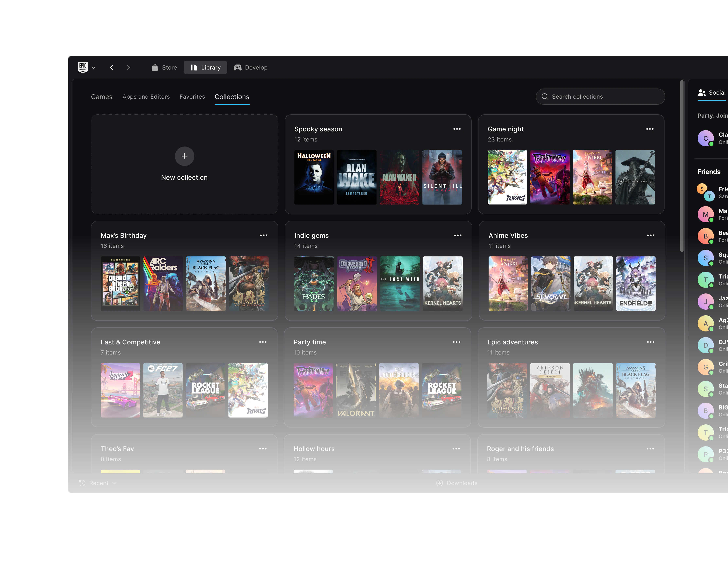
Task: Open the Downloads button
Action: pos(457,483)
